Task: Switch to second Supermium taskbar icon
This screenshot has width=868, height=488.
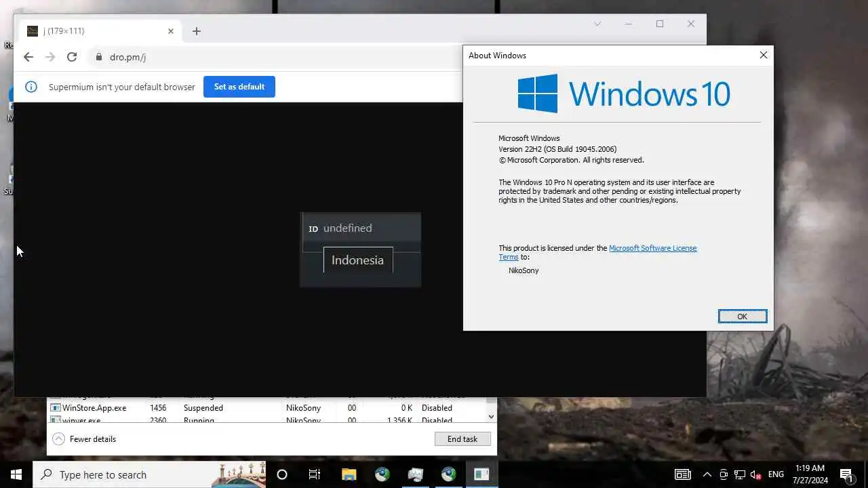Action: [x=449, y=474]
